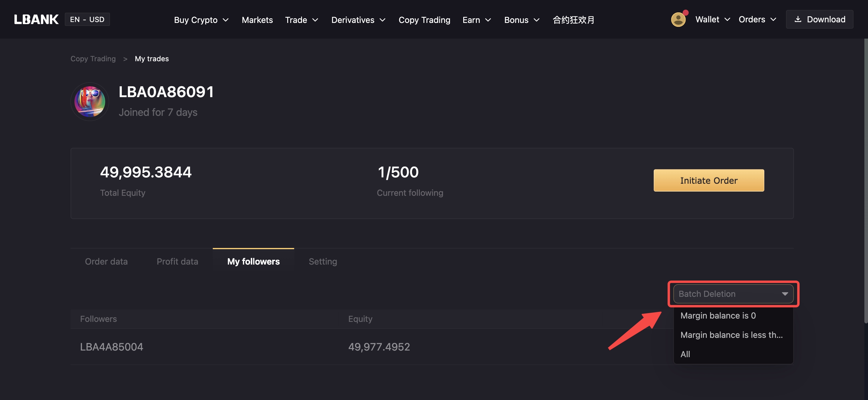Click the Download button
Screen dimensions: 868x400
click(x=819, y=19)
